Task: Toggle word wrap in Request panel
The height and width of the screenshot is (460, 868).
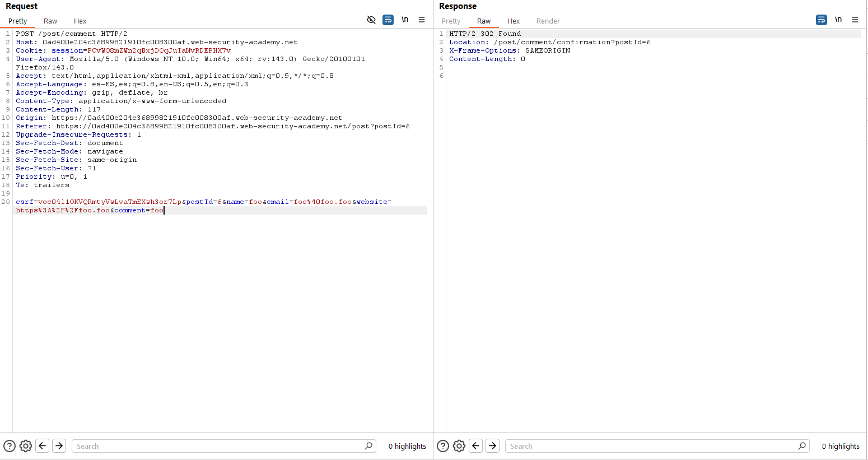Action: [388, 20]
